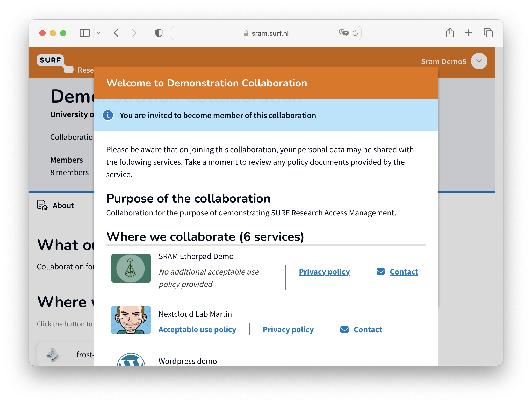Click the Wordpress demo logo
The image size is (532, 404).
(x=131, y=359)
